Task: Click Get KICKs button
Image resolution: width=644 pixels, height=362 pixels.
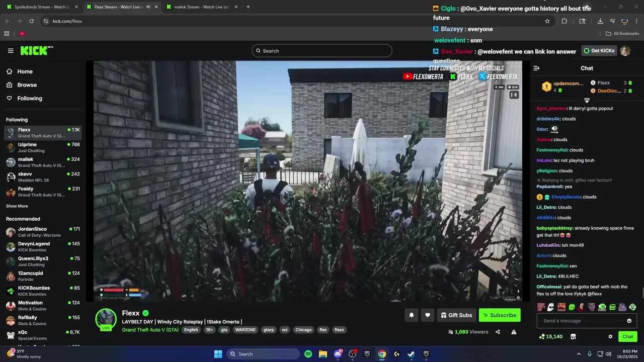Action: pos(600,51)
